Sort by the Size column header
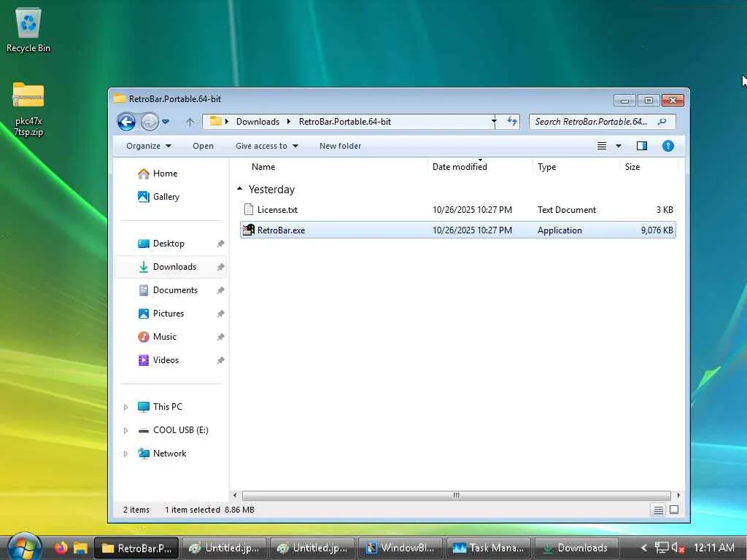This screenshot has width=747, height=560. pos(632,167)
